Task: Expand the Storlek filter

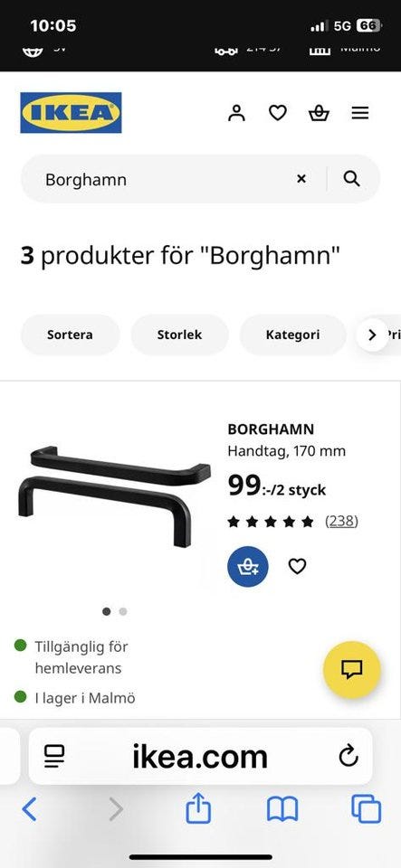Action: tap(179, 335)
